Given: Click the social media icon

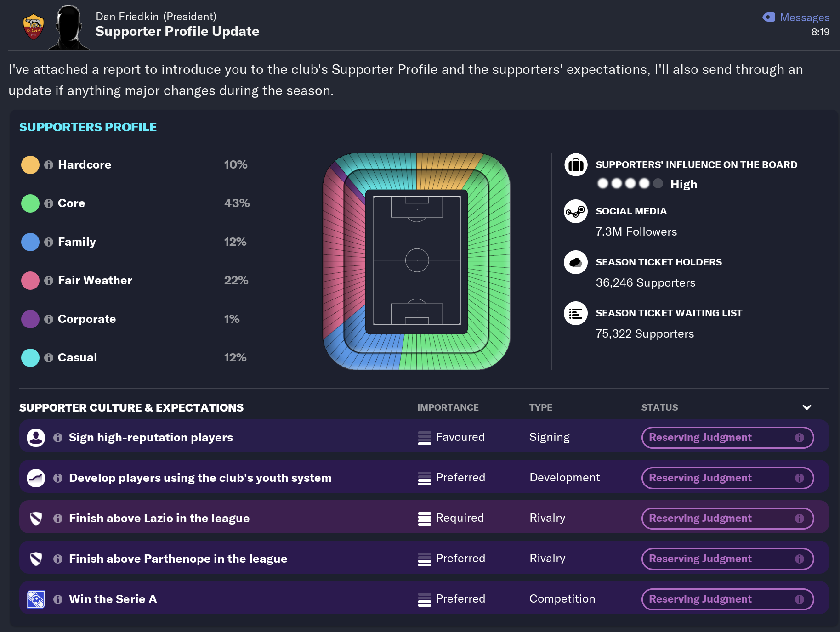Looking at the screenshot, I should (x=576, y=211).
